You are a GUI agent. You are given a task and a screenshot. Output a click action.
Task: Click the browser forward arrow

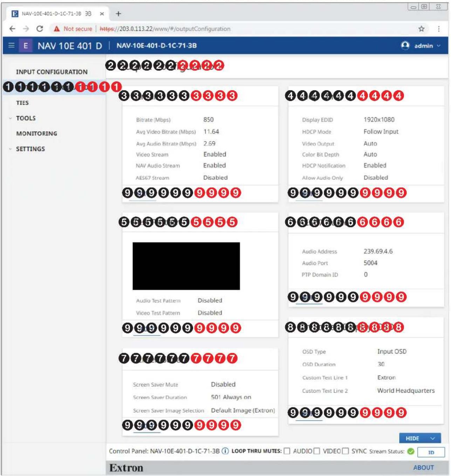26,29
